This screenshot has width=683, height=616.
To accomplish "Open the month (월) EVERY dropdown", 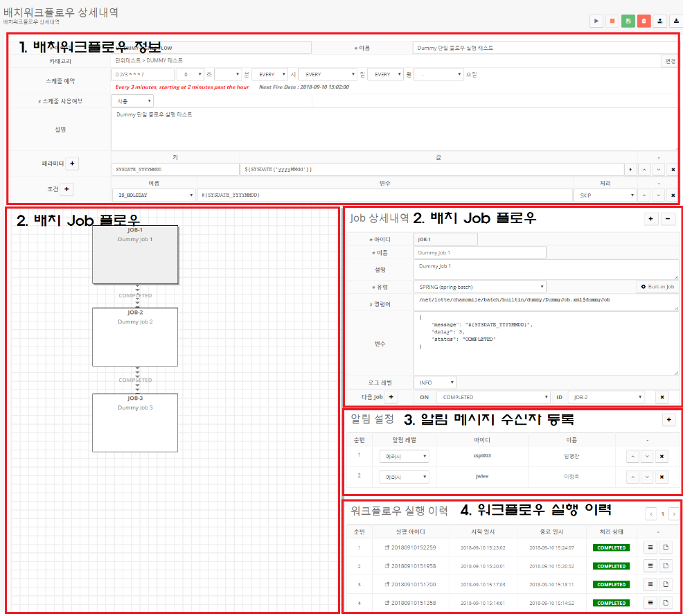I will pos(386,75).
